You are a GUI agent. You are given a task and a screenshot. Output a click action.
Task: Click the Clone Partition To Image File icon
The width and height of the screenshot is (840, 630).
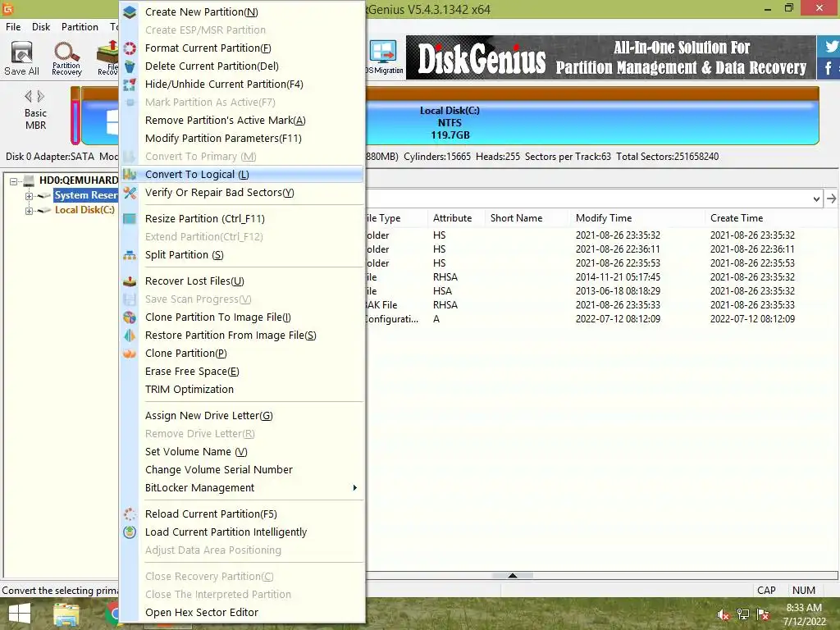tap(130, 317)
